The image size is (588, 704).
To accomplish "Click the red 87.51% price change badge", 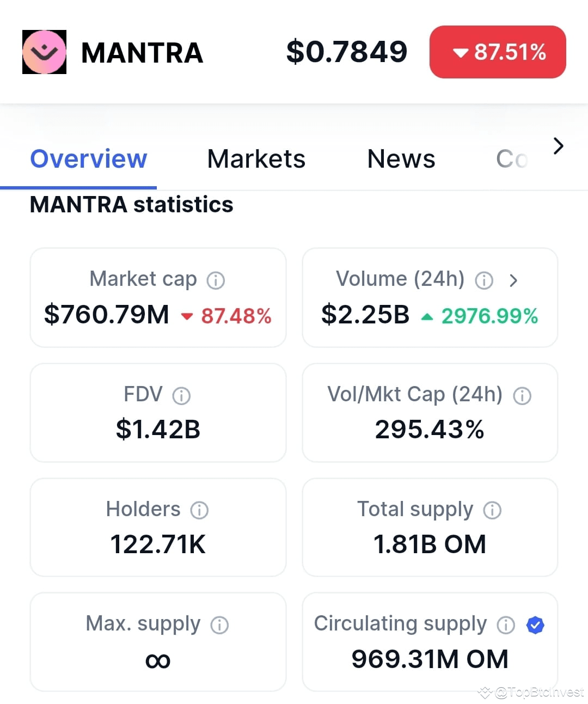I will [497, 52].
